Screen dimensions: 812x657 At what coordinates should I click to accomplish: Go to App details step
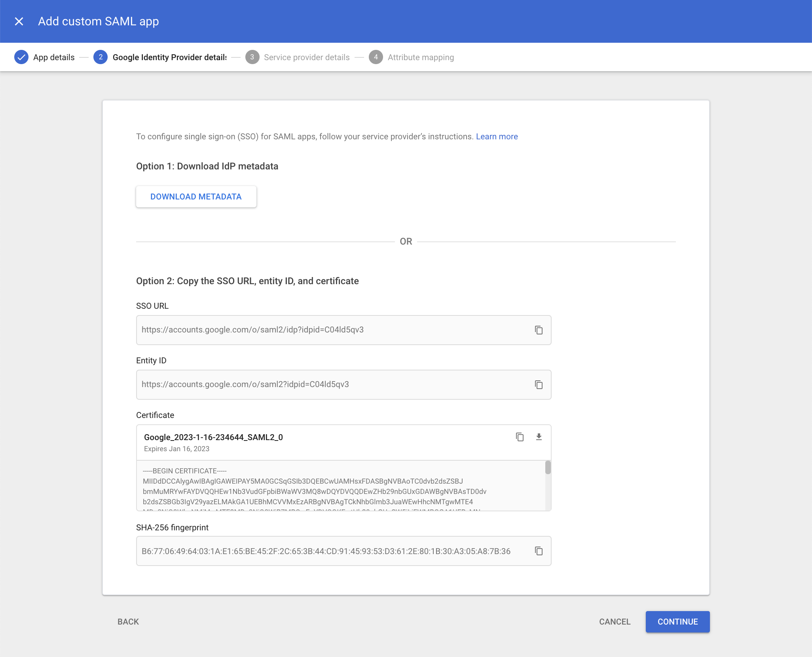click(x=54, y=57)
